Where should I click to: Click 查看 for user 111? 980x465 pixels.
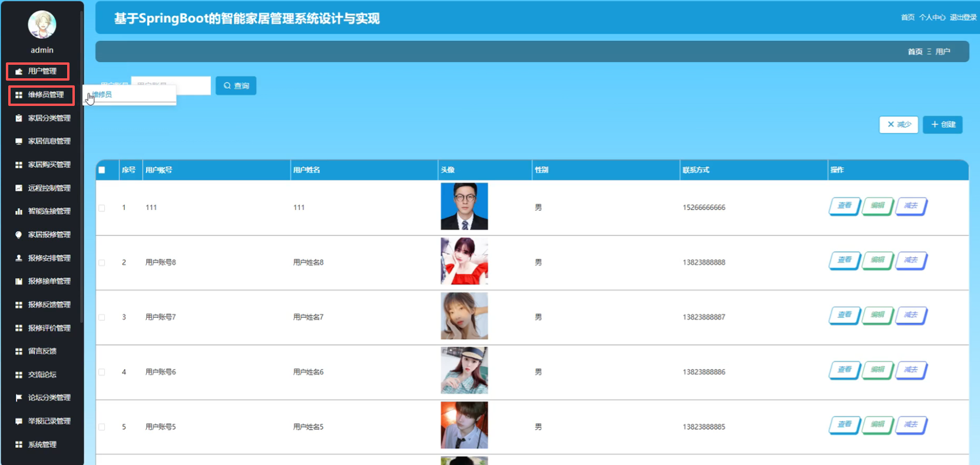click(845, 206)
